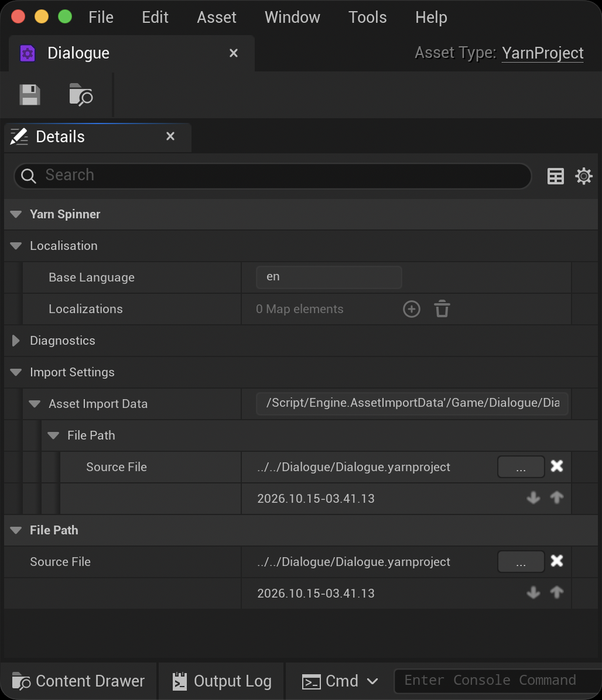Edit the Base Language field showing en

(329, 277)
